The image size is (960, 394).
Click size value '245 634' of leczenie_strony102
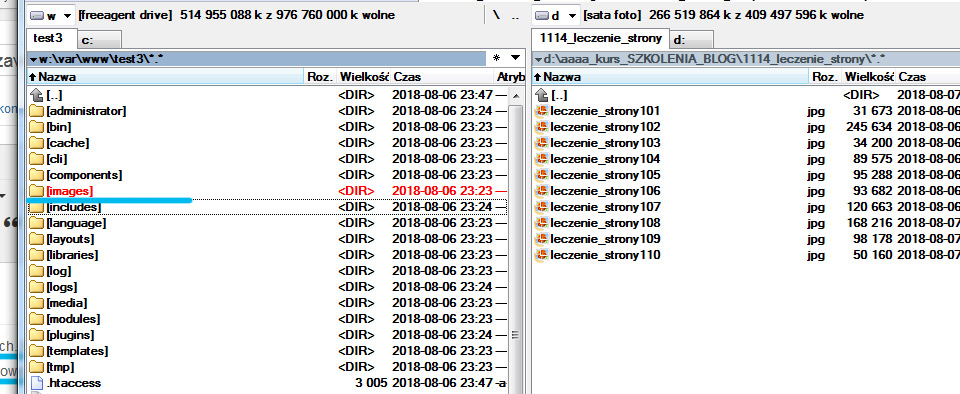(x=869, y=127)
